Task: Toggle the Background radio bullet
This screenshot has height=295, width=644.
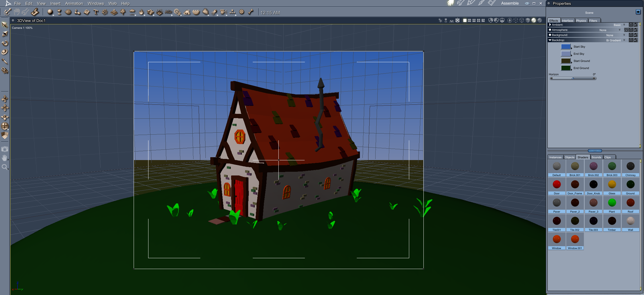Action: point(550,35)
